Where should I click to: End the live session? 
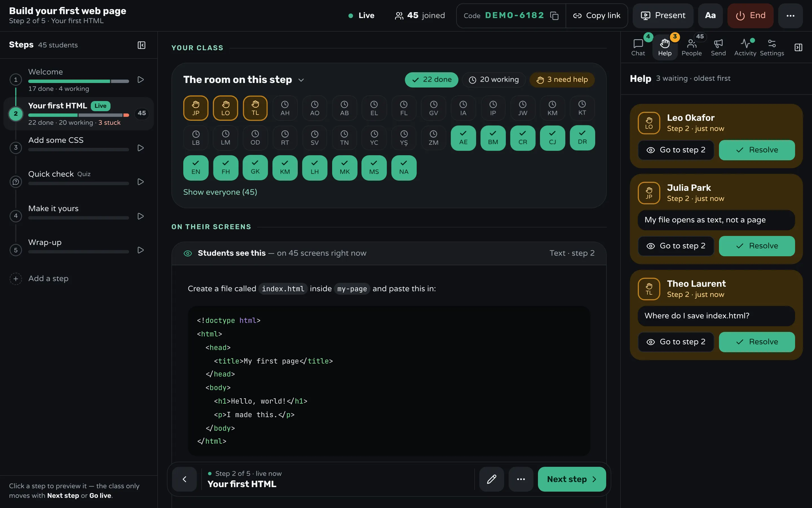coord(750,16)
